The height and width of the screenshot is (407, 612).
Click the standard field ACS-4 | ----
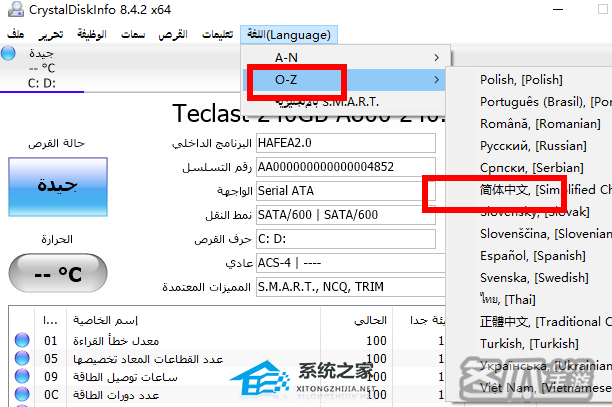click(x=350, y=263)
